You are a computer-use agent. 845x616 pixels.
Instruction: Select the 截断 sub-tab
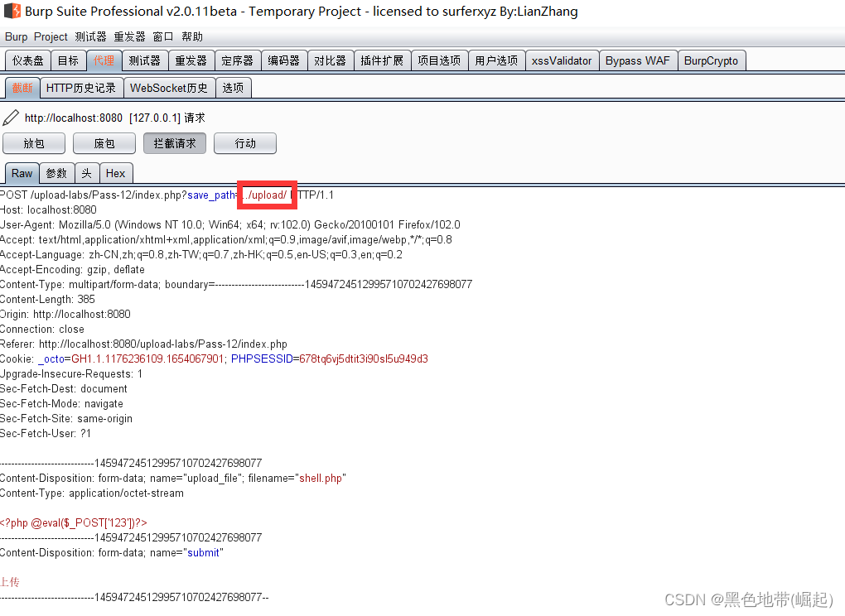[22, 88]
